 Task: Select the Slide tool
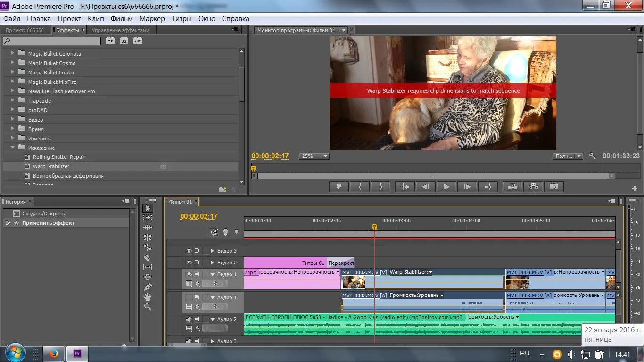tap(148, 277)
